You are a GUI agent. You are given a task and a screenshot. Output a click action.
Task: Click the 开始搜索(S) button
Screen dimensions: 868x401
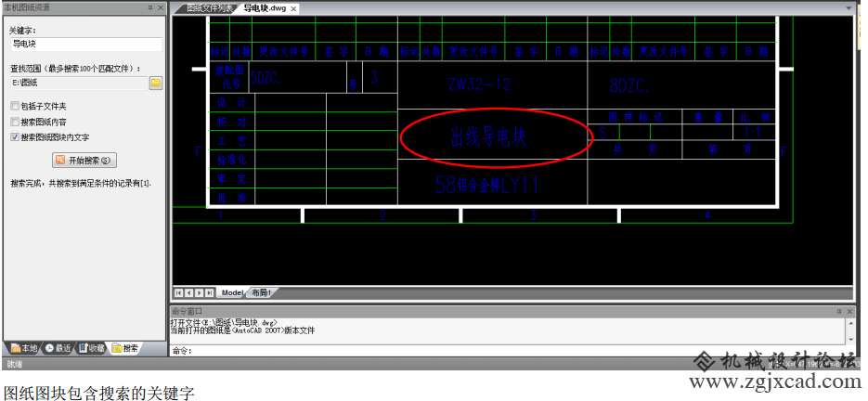(84, 160)
